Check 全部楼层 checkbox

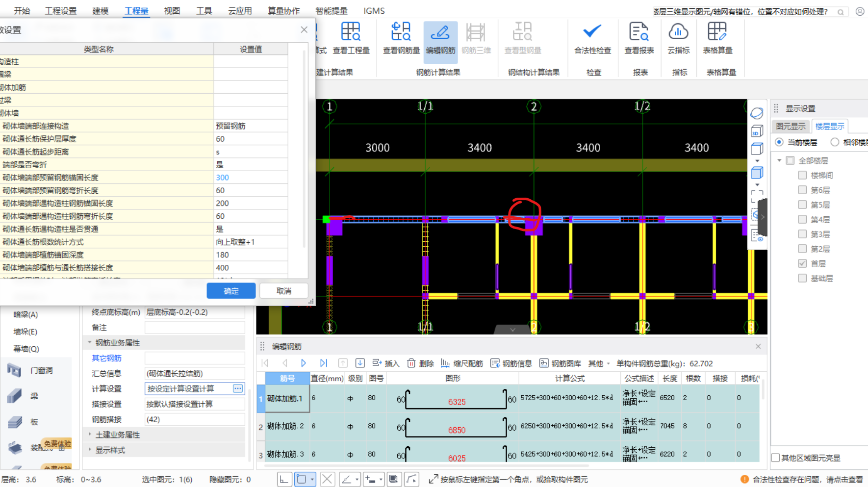click(x=790, y=160)
